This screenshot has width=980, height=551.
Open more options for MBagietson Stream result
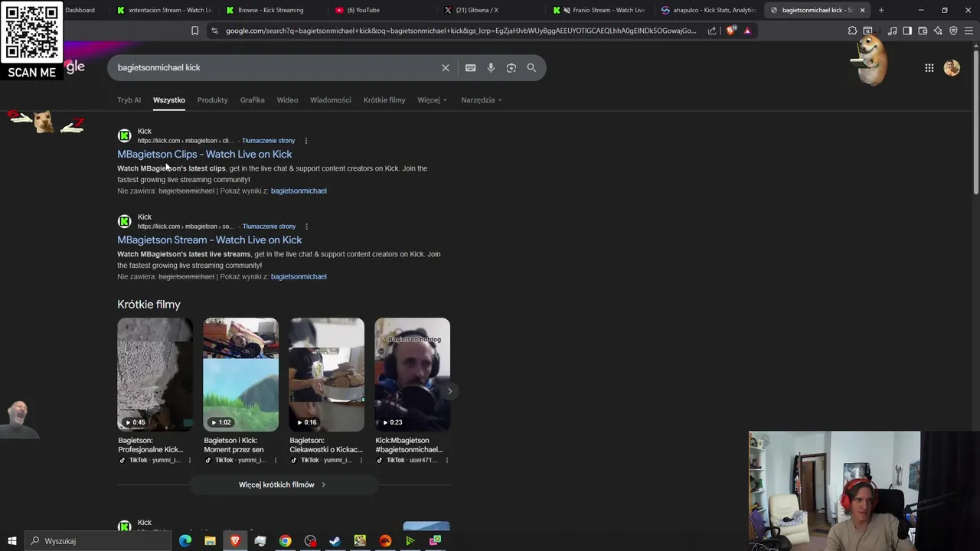point(305,227)
